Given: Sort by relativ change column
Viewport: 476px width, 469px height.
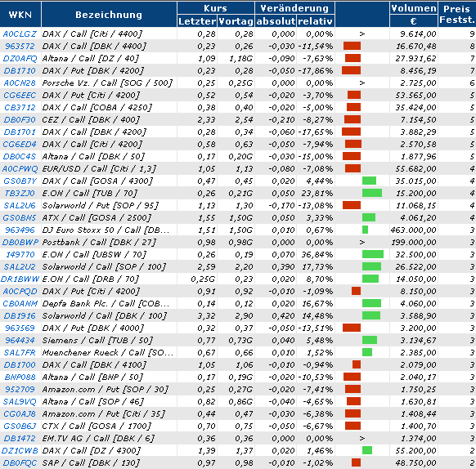Looking at the screenshot, I should [x=316, y=21].
